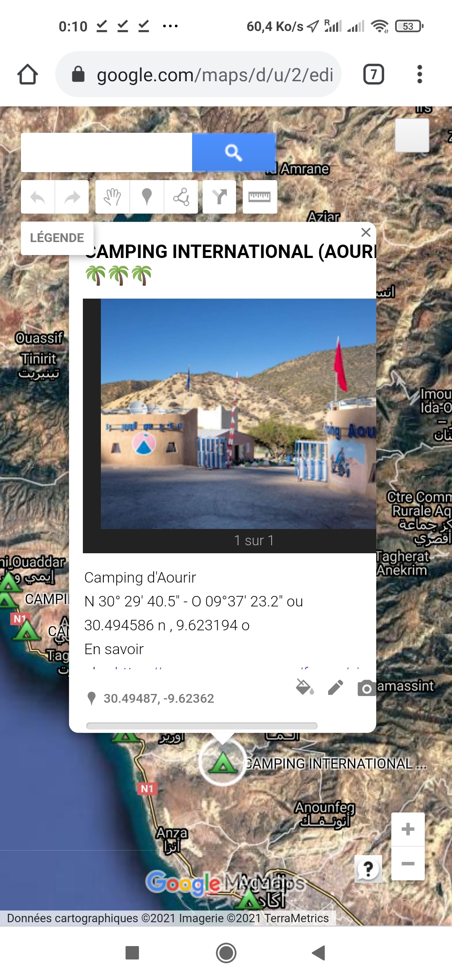Image resolution: width=452 pixels, height=980 pixels.
Task: Open the LÉGENDE panel
Action: click(x=57, y=238)
